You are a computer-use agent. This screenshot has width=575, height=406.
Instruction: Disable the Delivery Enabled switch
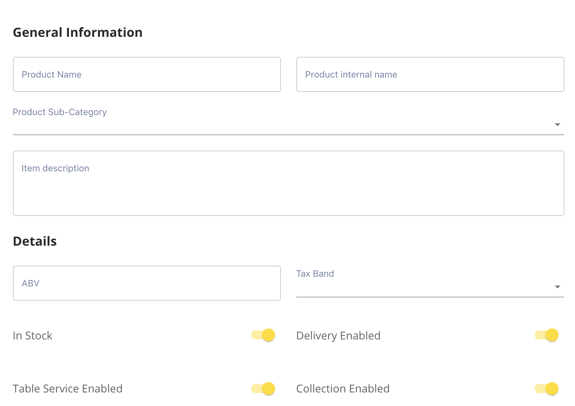coord(547,335)
